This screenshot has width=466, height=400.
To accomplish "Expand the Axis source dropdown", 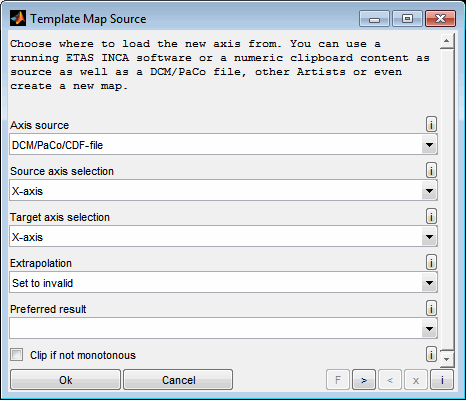I will tap(223, 145).
